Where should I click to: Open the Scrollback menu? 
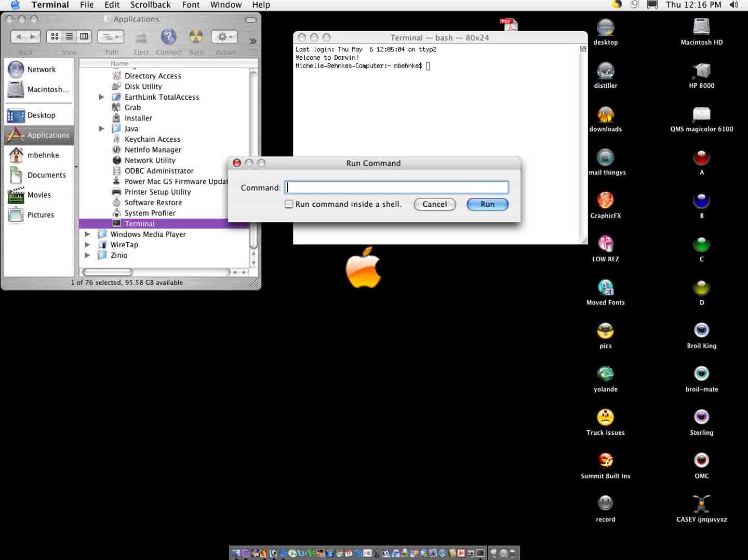coord(150,5)
